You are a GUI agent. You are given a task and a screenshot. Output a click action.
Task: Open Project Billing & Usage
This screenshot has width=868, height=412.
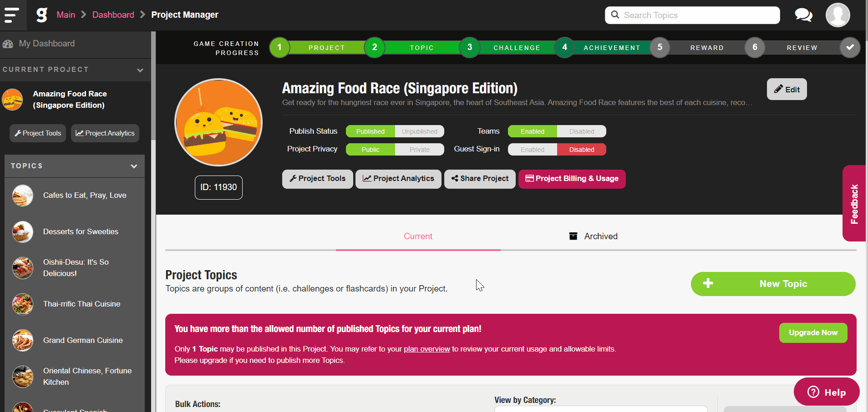[572, 179]
